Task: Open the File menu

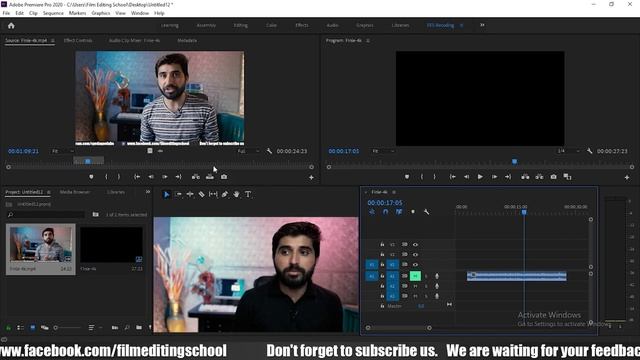Action: pyautogui.click(x=6, y=13)
